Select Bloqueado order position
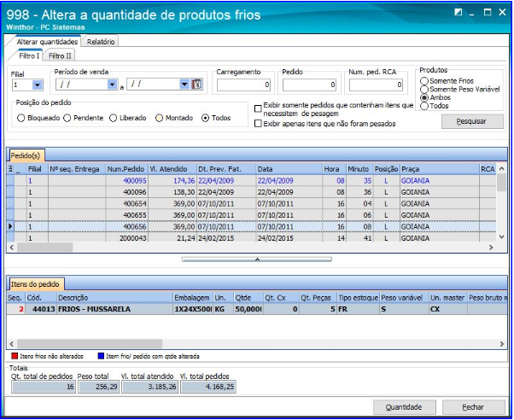 [21, 118]
